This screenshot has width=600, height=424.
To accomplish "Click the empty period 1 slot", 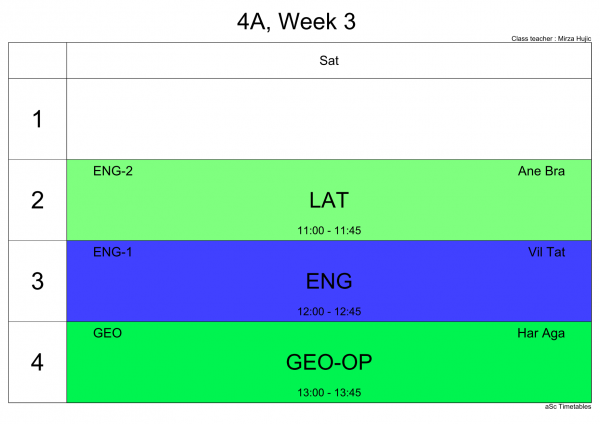I will pos(329,119).
